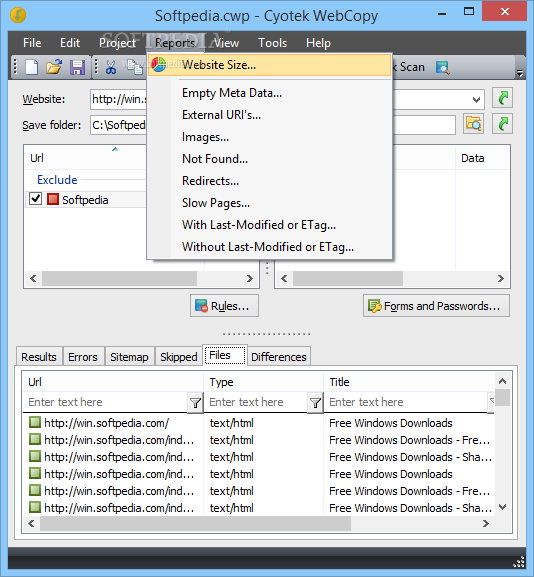This screenshot has height=577, width=534.
Task: Select With Last-Modified or ETag... entry
Action: [269, 225]
